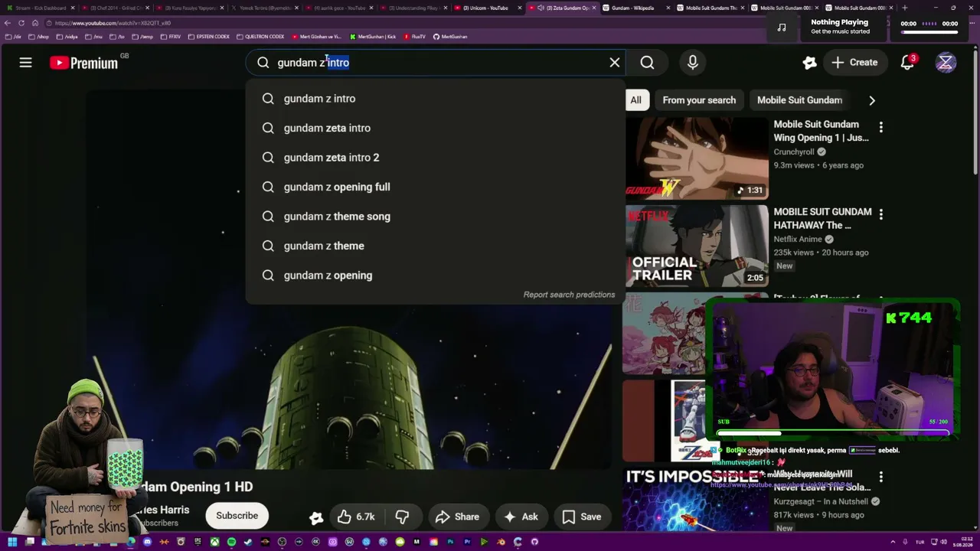Viewport: 980px width, 551px height.
Task: Open YouTube notifications bell
Action: (x=907, y=63)
